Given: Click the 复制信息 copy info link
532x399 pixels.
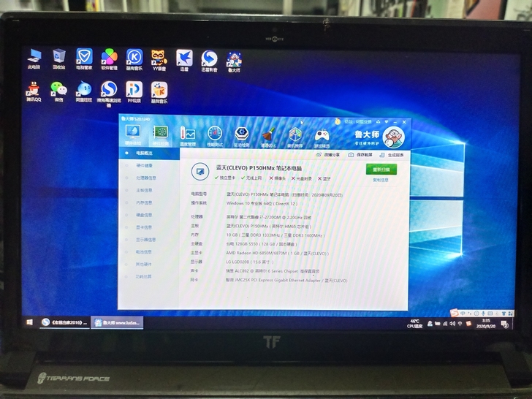Looking at the screenshot, I should point(381,179).
